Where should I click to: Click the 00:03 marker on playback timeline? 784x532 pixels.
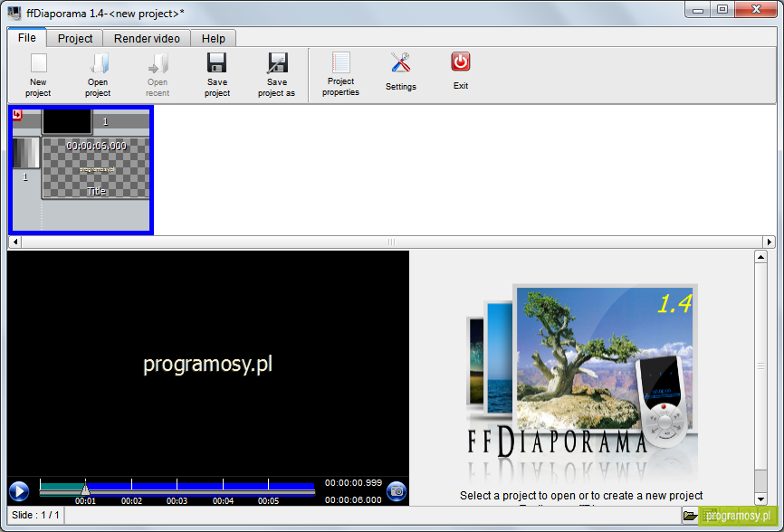[177, 500]
